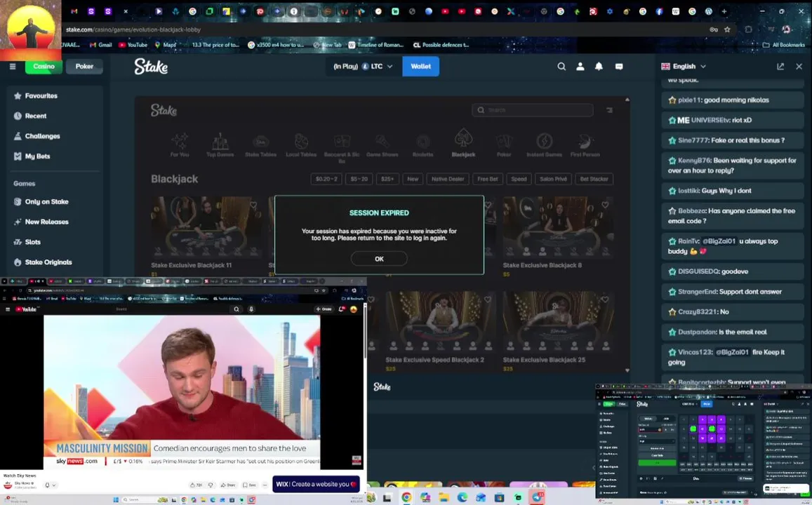This screenshot has height=505, width=812.
Task: Switch to Casino mode toggle
Action: 44,66
